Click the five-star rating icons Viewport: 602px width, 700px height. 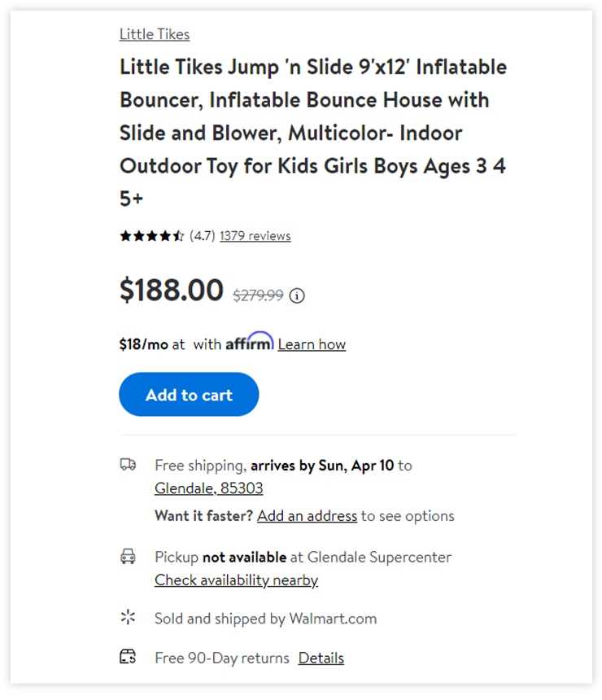tap(152, 236)
